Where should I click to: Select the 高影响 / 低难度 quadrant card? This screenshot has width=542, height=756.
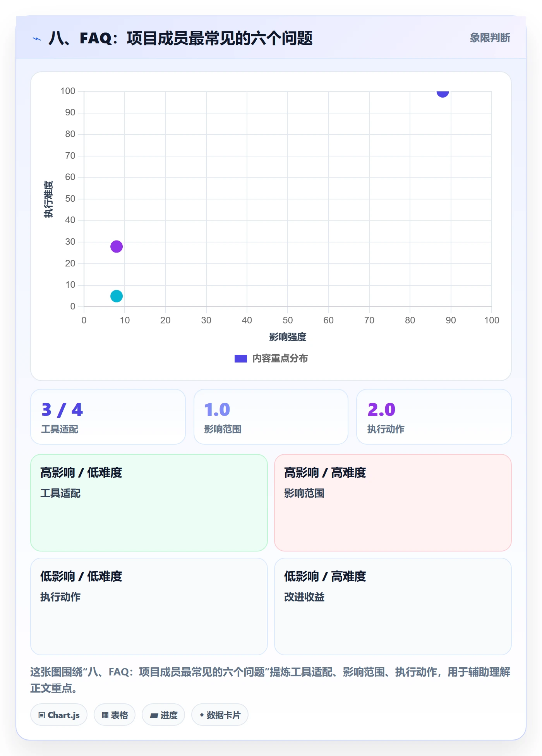[x=149, y=503]
